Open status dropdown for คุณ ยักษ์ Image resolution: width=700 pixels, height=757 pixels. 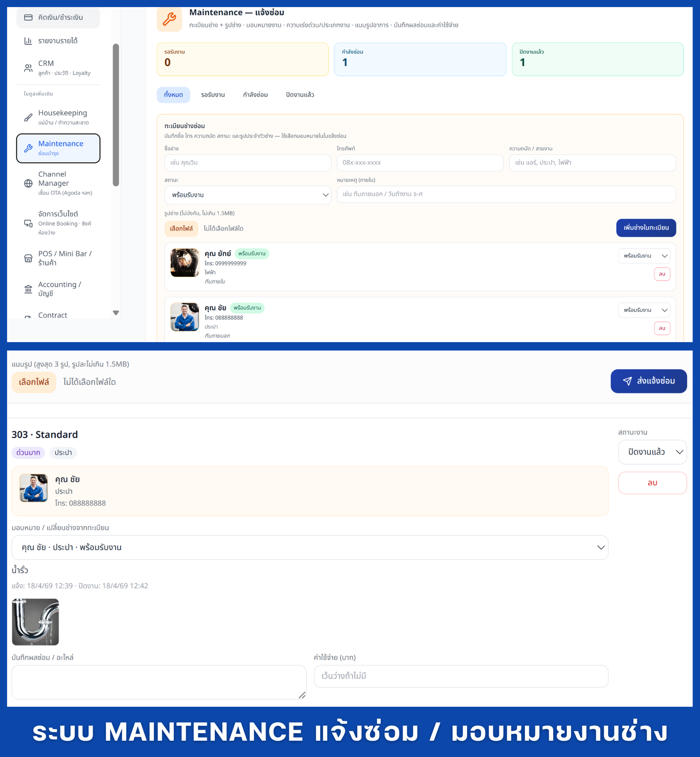coord(644,256)
